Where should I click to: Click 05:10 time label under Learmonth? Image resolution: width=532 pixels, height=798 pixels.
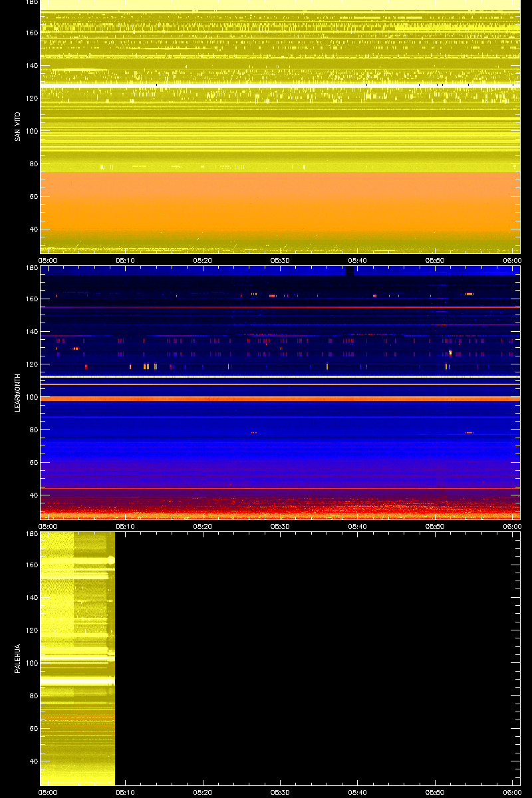point(126,526)
